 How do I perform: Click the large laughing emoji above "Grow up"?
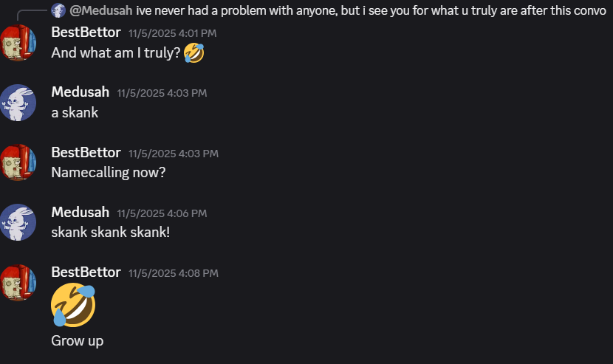click(73, 304)
